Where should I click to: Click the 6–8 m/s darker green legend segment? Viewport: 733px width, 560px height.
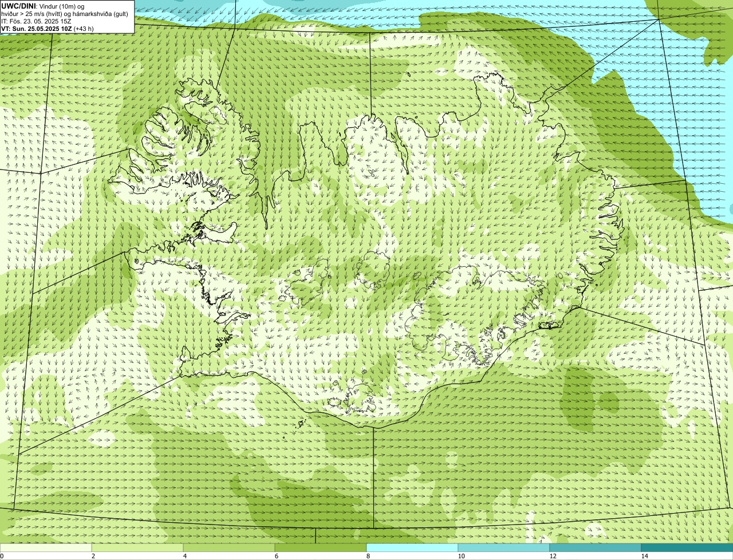321,547
